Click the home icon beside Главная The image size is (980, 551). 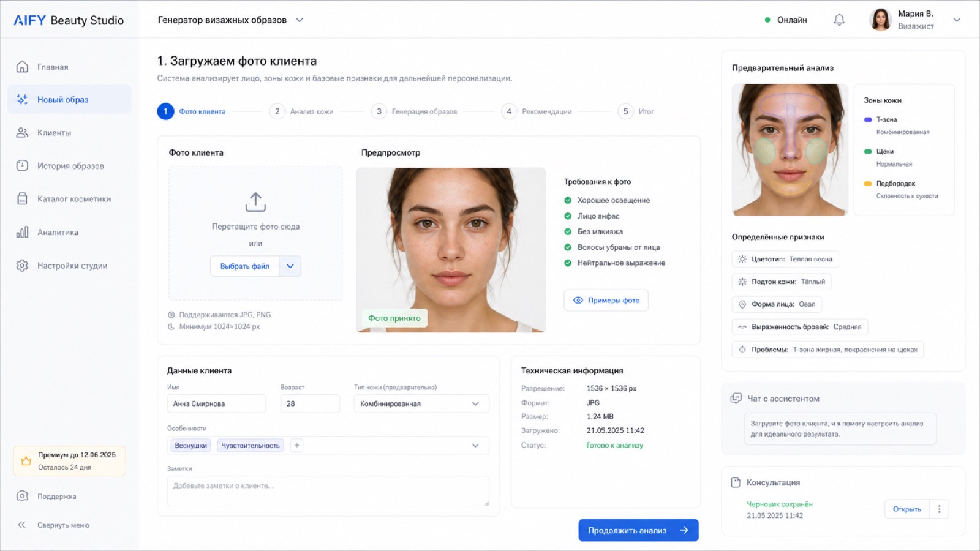click(22, 67)
